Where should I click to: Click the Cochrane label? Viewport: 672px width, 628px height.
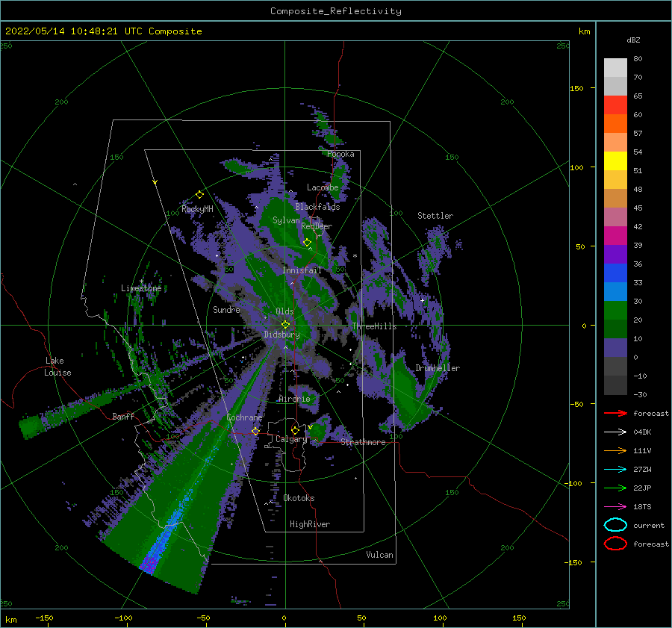pyautogui.click(x=244, y=417)
